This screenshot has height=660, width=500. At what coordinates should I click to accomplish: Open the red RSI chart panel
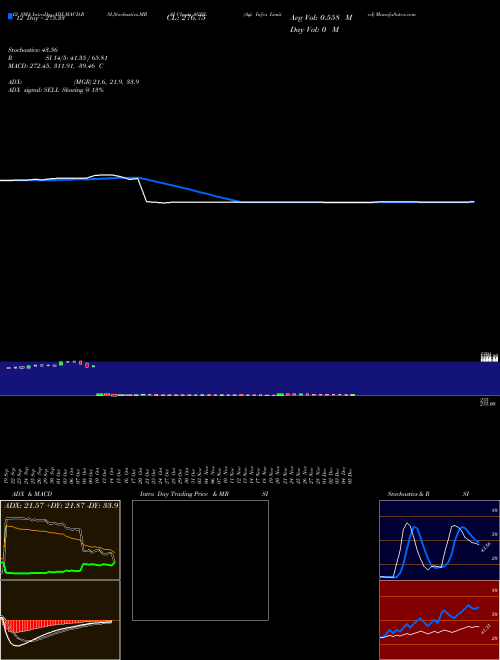439,620
